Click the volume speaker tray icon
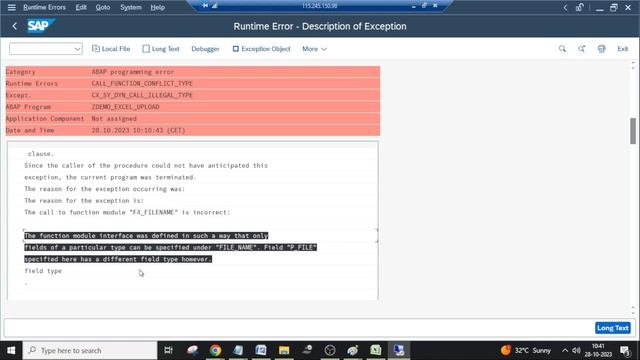 (576, 350)
